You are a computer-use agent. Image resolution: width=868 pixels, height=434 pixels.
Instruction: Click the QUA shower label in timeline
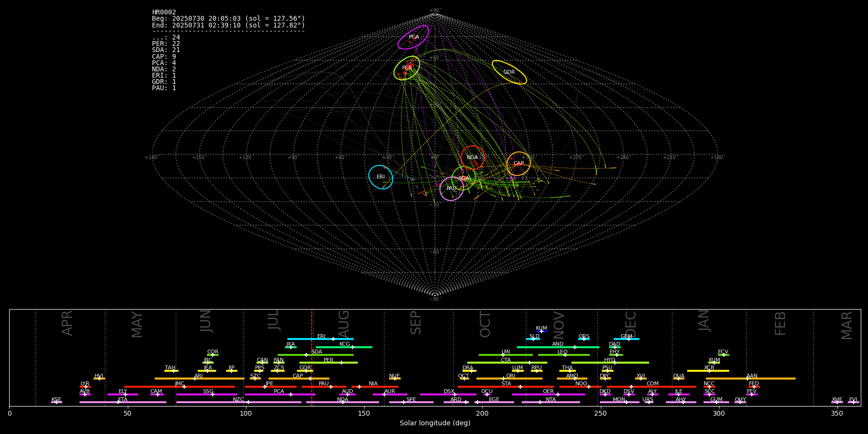point(678,376)
